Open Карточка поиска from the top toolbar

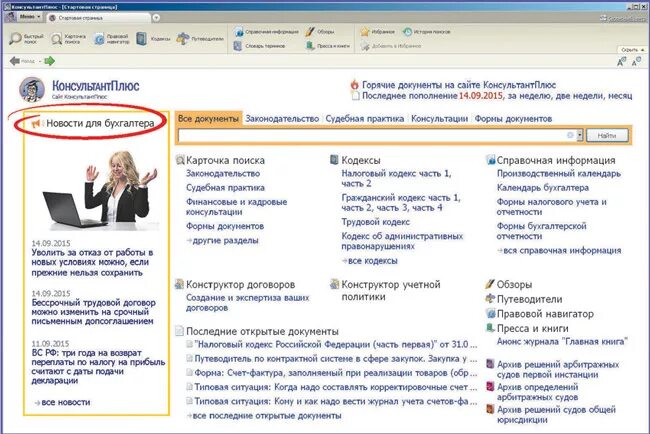click(x=68, y=39)
